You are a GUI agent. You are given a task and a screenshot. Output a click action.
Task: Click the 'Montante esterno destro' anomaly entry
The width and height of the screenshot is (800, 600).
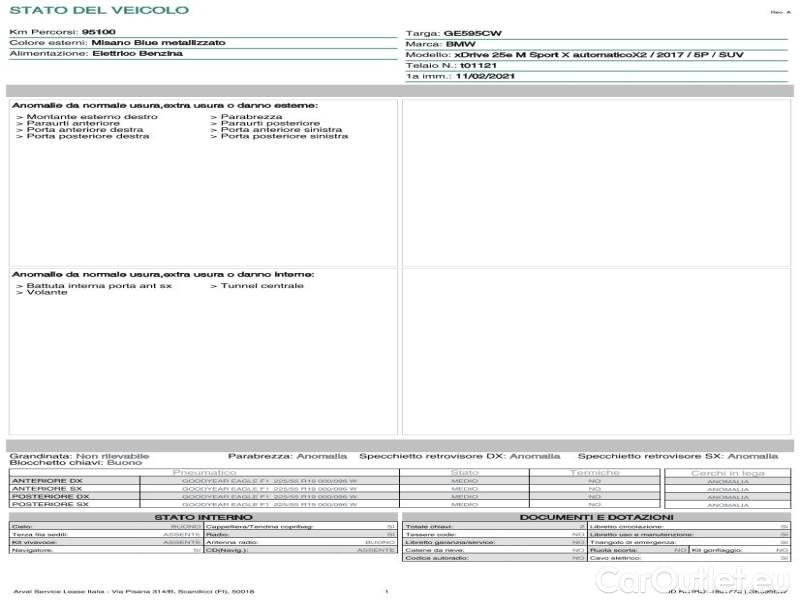[92, 117]
